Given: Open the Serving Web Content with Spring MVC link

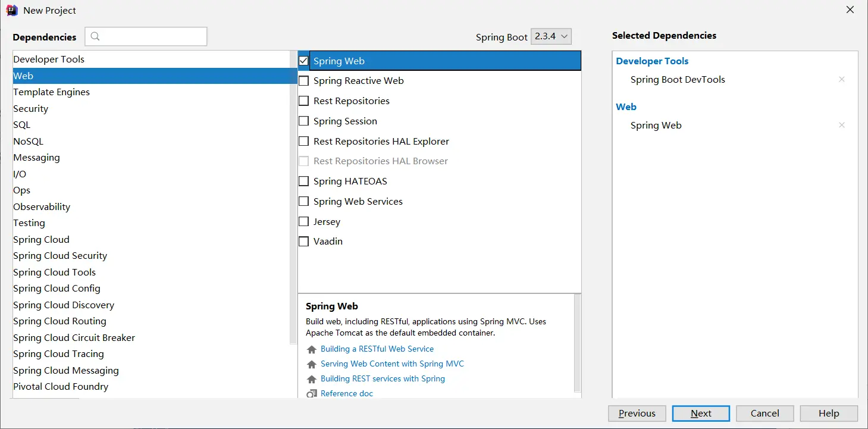Looking at the screenshot, I should click(x=391, y=364).
